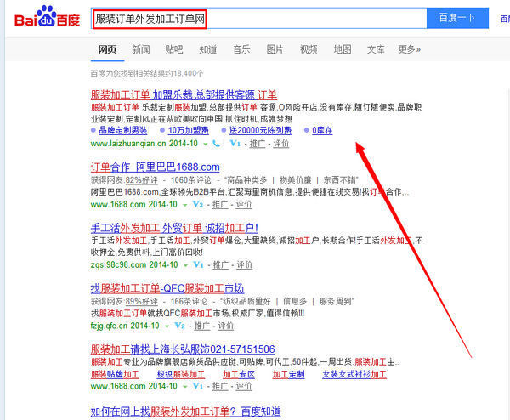Open the 找服装加工订单-QFC服装加工市场 link
The height and width of the screenshot is (420, 510).
(167, 289)
